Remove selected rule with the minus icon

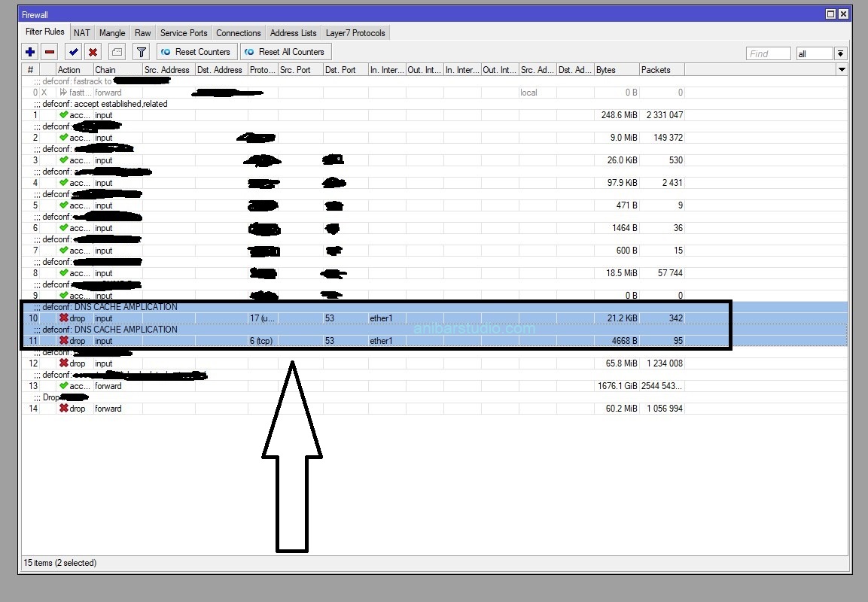[50, 52]
